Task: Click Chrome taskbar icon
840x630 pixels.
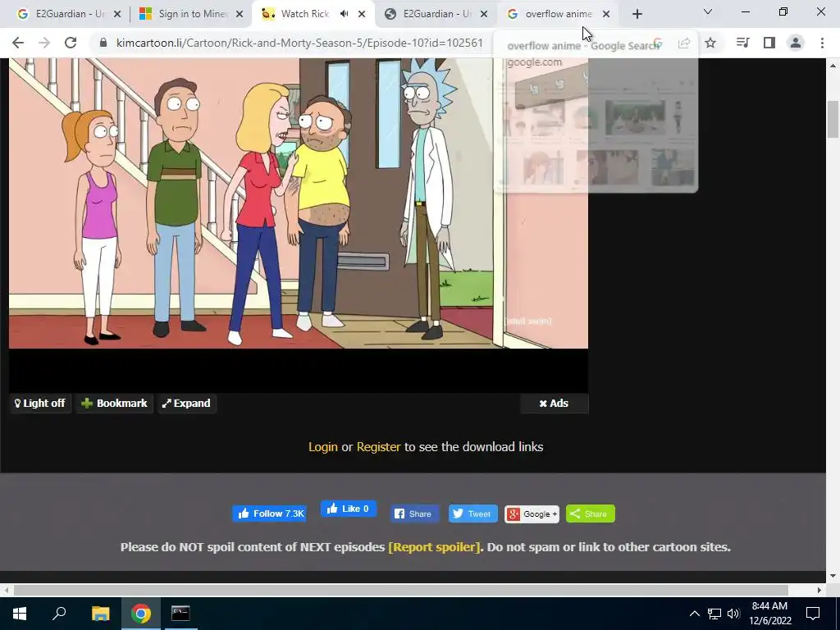Action: 141,614
